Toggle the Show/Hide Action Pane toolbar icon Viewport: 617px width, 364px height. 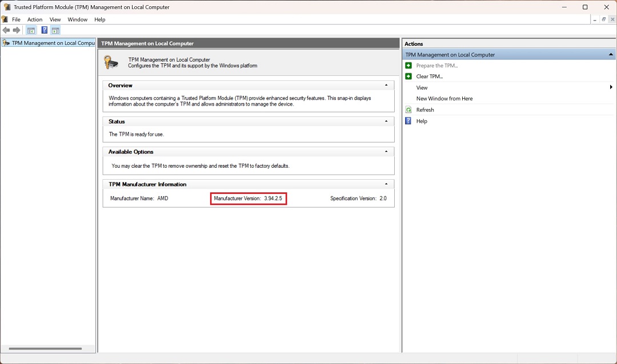55,30
